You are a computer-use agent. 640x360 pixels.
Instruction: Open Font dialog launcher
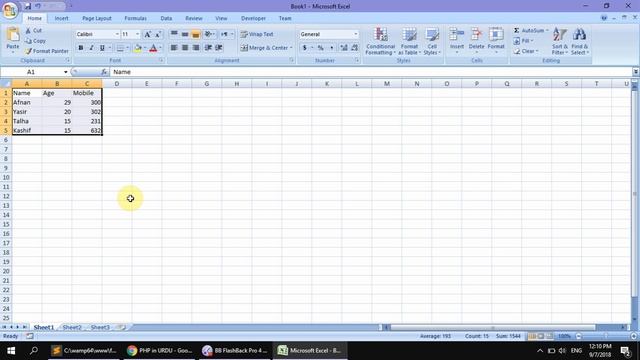pyautogui.click(x=161, y=60)
